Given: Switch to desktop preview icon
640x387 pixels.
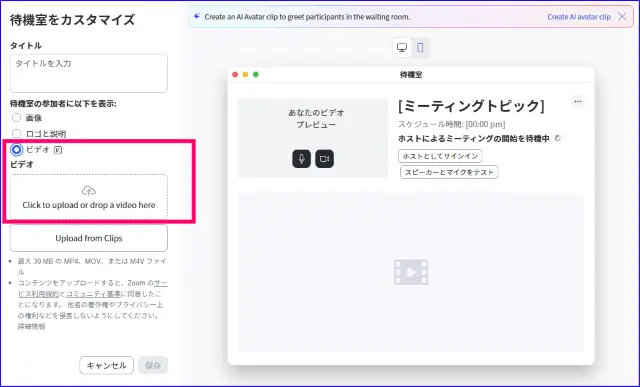Looking at the screenshot, I should pos(402,47).
